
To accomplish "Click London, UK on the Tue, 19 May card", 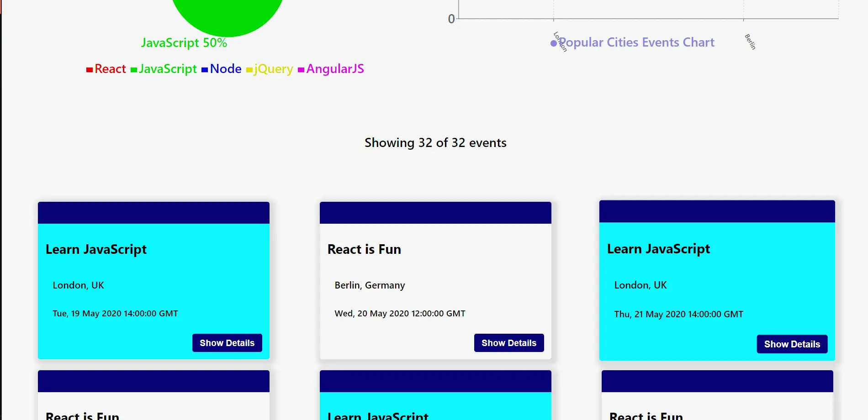I will [78, 285].
